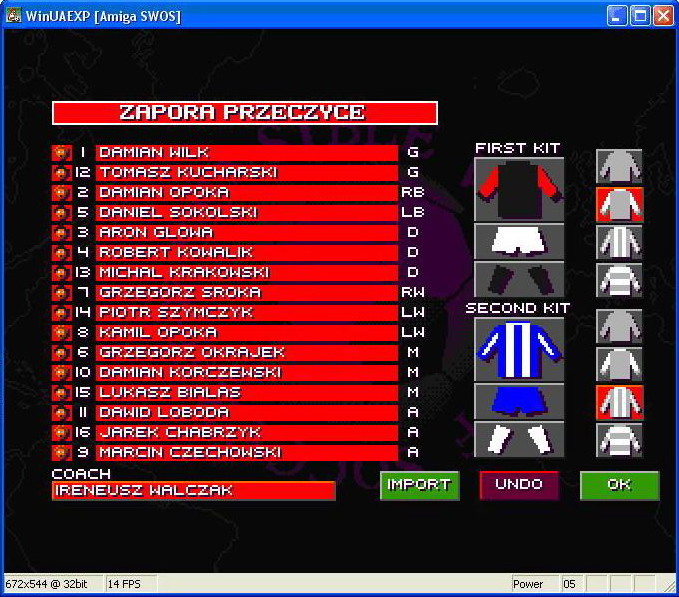Confirm changes with the OK button
This screenshot has height=597, width=679.
(619, 485)
